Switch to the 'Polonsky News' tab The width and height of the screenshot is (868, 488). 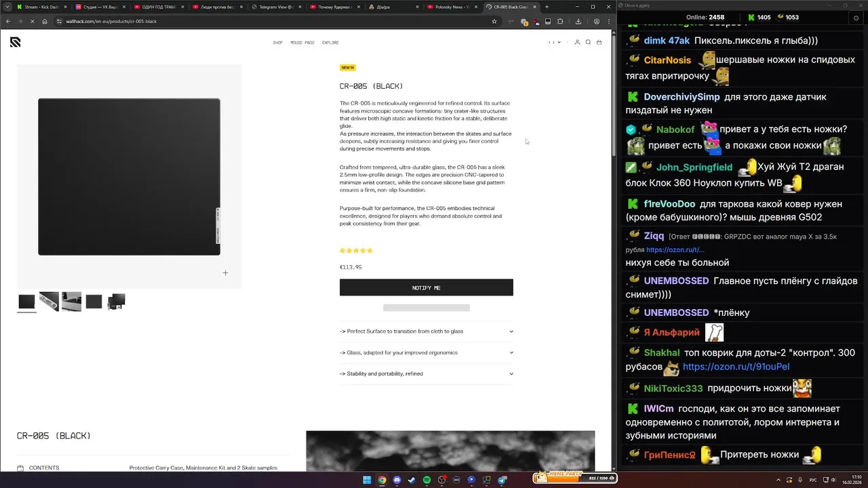[x=452, y=7]
